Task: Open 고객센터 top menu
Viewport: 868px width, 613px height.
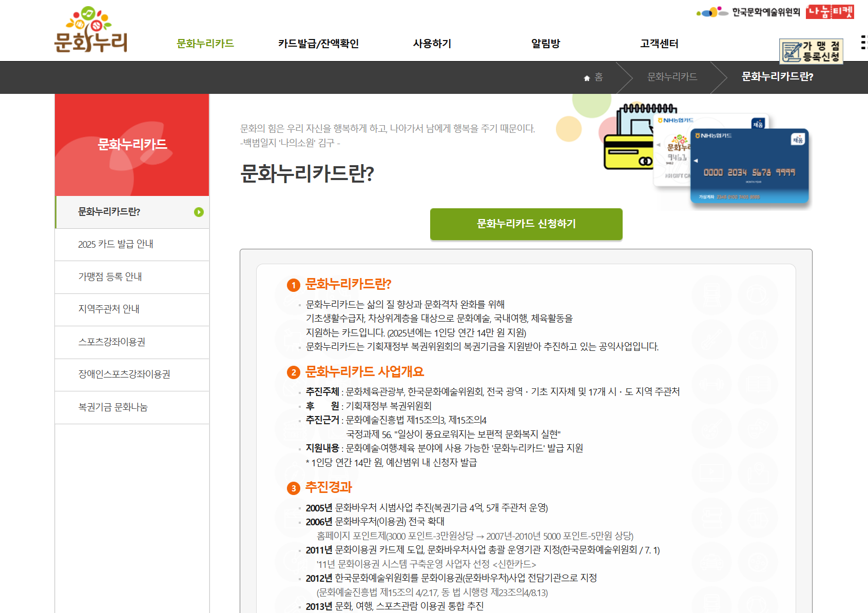Action: (x=659, y=44)
